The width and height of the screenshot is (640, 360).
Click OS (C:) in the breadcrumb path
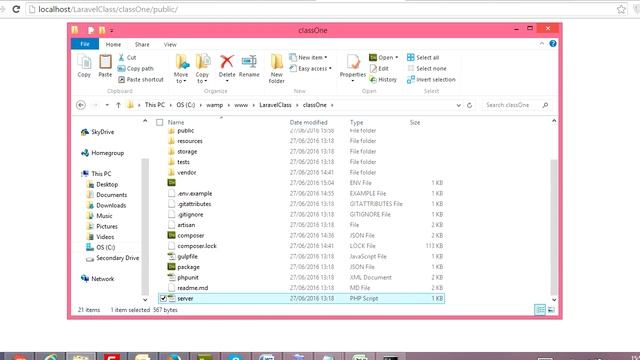186,105
